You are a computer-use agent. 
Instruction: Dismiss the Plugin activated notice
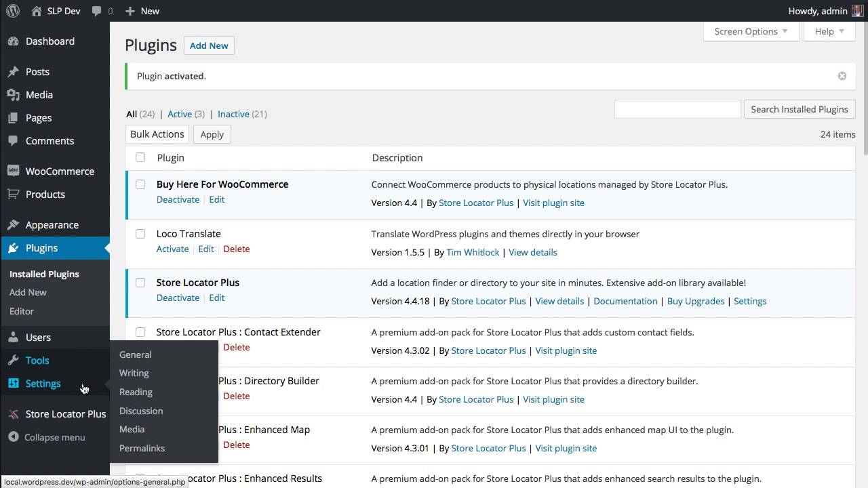[x=842, y=76]
